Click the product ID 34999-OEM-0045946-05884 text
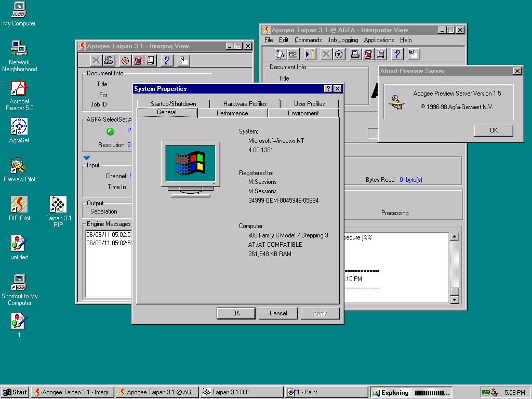This screenshot has width=532, height=399. click(283, 201)
